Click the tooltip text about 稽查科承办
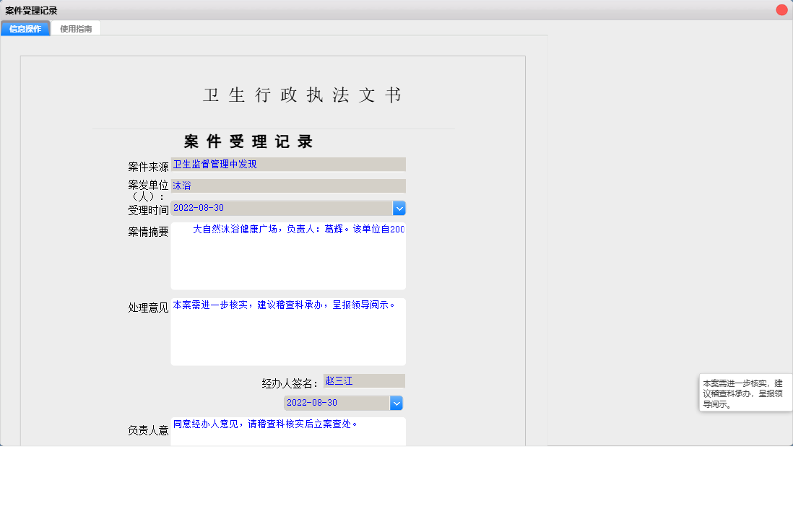Screen dimensions: 793x532 [745, 392]
